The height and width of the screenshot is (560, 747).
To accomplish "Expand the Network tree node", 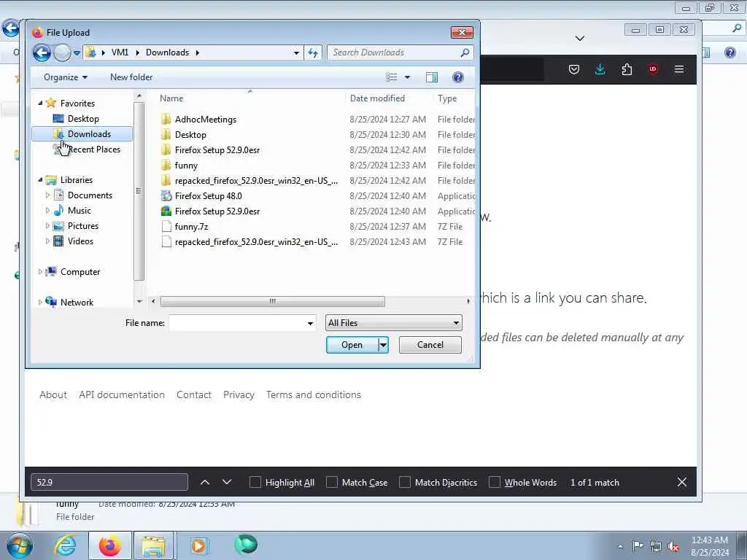I will [40, 303].
